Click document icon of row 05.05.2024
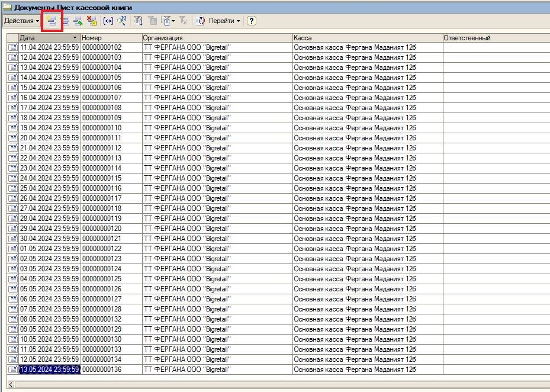Screen dimensions: 550x392 [x=12, y=289]
